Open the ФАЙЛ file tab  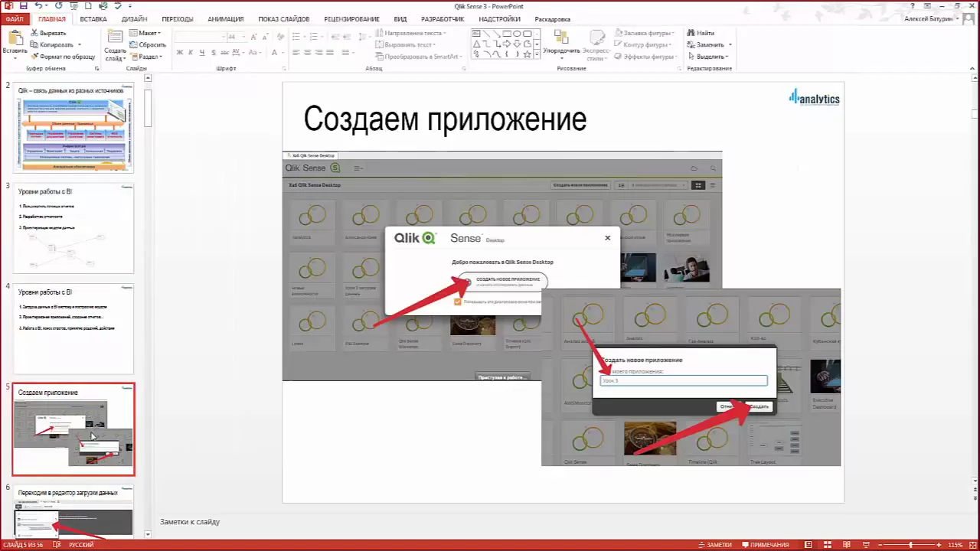click(x=15, y=19)
